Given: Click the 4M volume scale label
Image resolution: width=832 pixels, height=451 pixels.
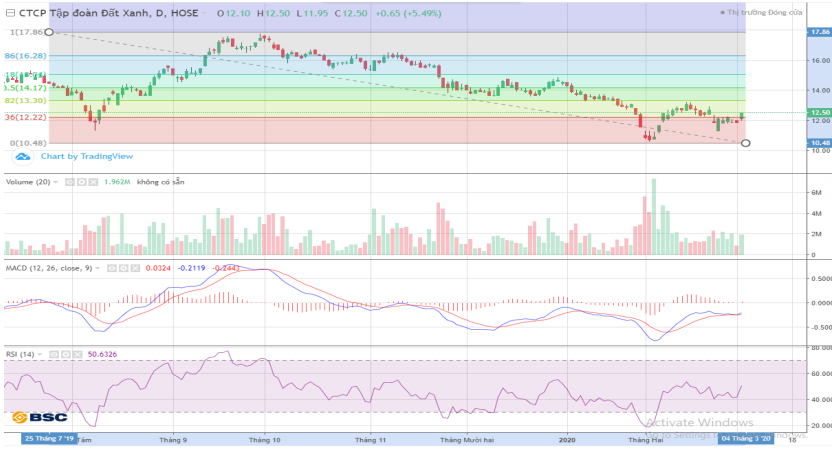Looking at the screenshot, I should coord(816,213).
